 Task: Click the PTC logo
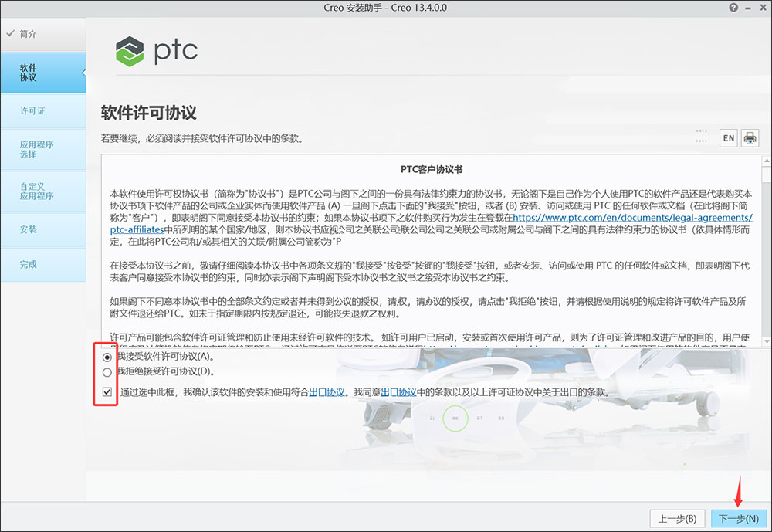point(157,51)
